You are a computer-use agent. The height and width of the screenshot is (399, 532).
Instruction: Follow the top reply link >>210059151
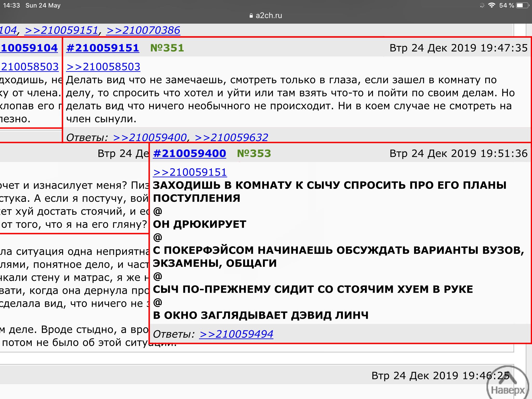tap(61, 30)
